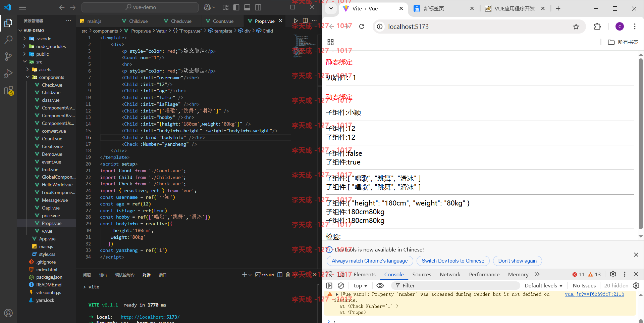Click Switch DevTools to Chinese button

(453, 261)
